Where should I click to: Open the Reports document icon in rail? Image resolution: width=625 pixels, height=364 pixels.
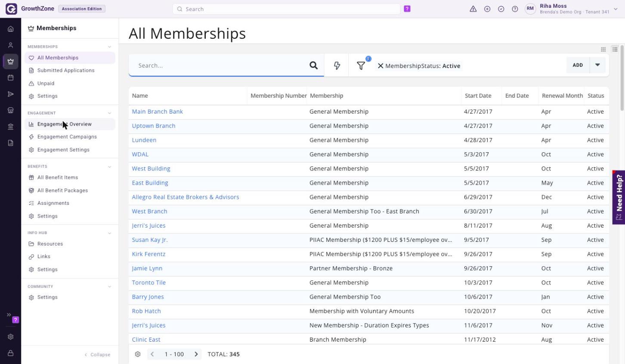[11, 143]
